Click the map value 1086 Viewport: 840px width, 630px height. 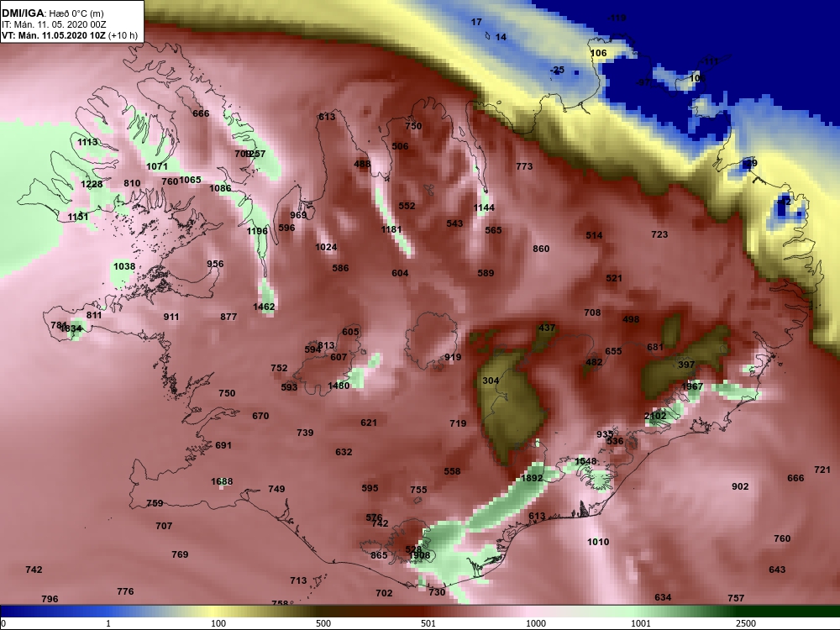[x=220, y=188]
